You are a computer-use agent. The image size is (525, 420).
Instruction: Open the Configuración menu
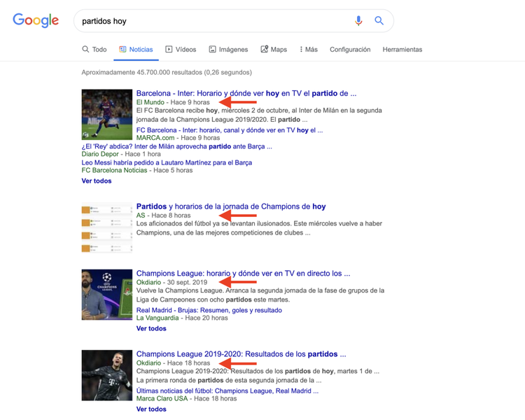click(x=350, y=49)
